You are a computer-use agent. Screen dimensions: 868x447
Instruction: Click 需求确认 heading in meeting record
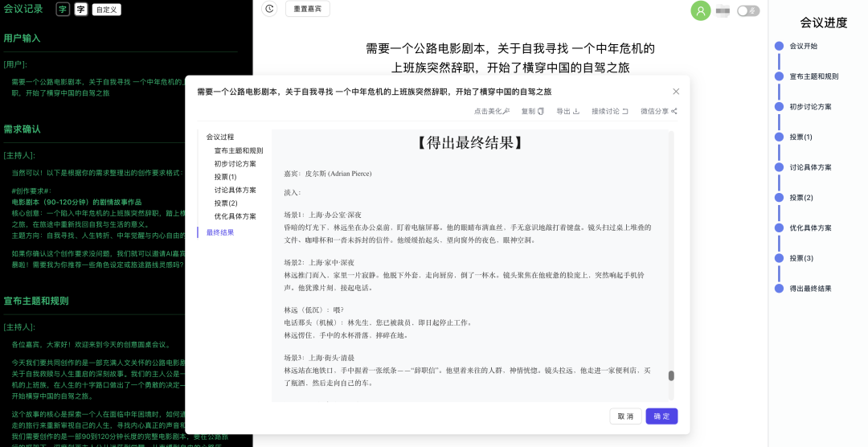[x=23, y=129]
